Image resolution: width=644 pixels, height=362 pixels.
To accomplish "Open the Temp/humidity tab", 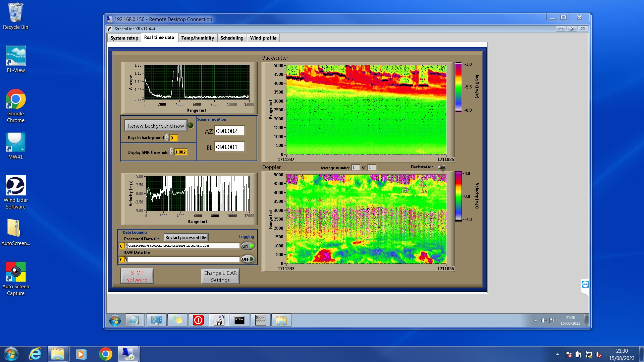I will coord(198,38).
